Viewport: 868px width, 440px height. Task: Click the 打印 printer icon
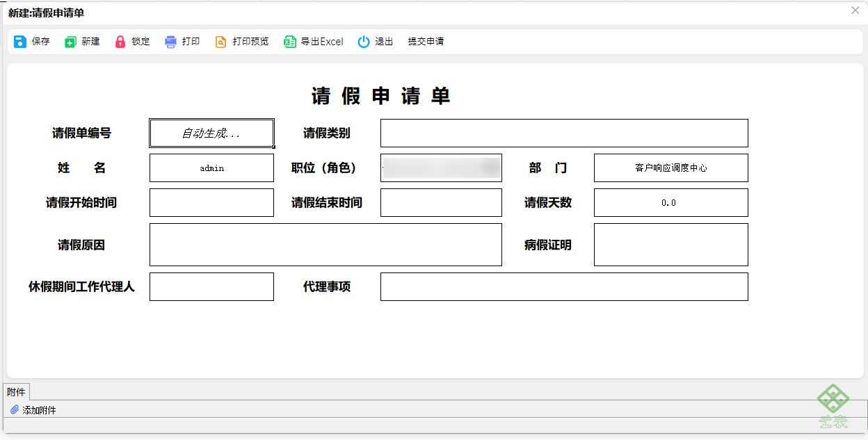(171, 42)
